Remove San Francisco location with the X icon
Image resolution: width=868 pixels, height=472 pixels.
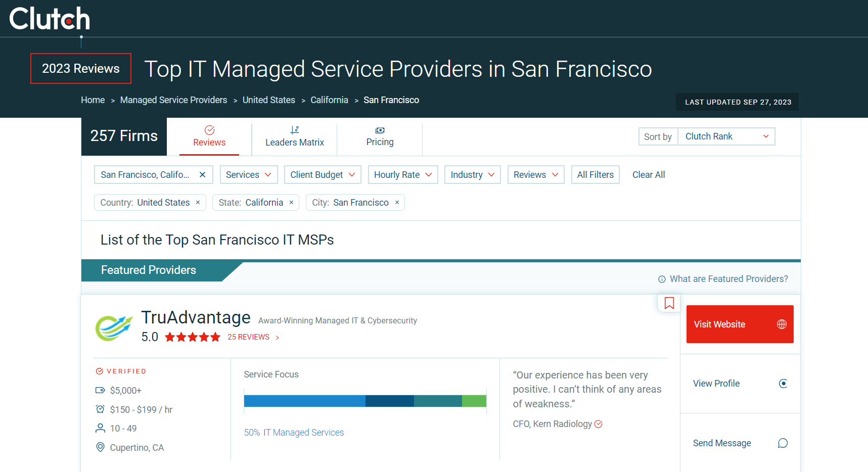[202, 175]
